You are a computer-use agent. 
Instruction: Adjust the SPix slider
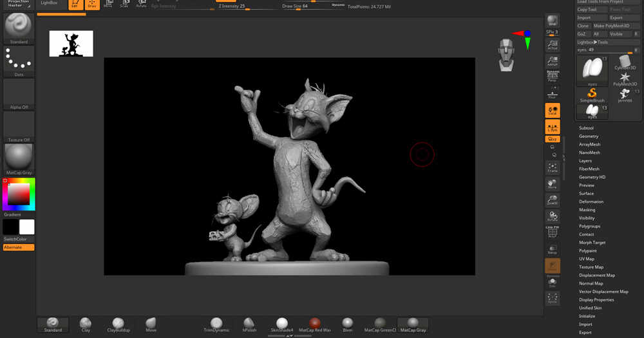tap(553, 32)
